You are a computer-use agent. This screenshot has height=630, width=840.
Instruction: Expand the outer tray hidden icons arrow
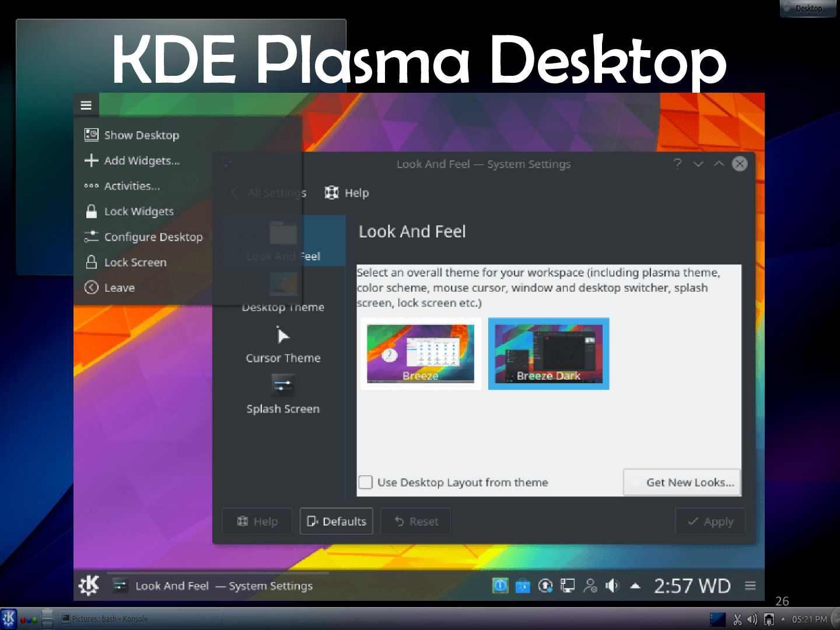[x=783, y=619]
